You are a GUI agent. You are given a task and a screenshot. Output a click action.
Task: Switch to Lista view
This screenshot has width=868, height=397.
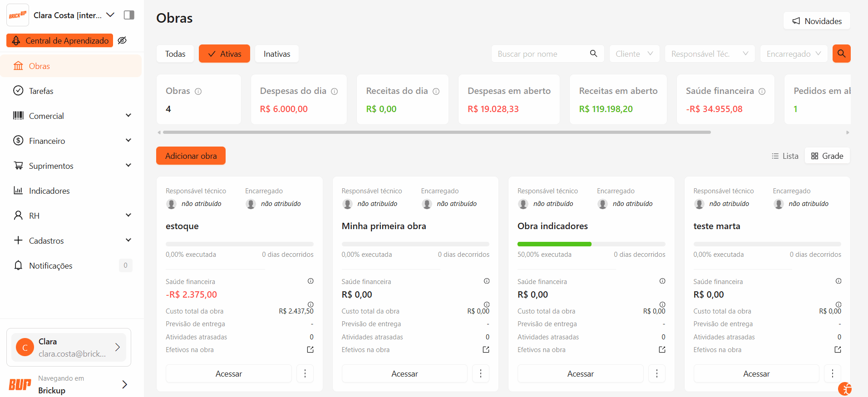[x=785, y=156]
